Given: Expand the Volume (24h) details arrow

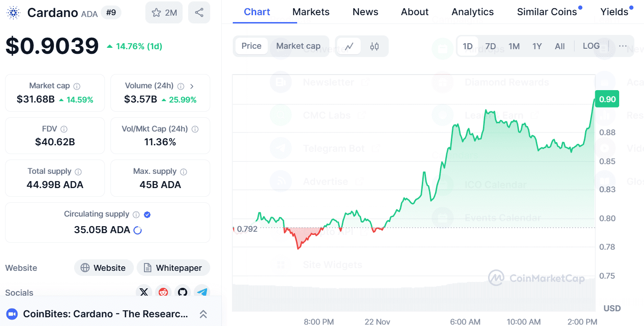Looking at the screenshot, I should point(192,86).
